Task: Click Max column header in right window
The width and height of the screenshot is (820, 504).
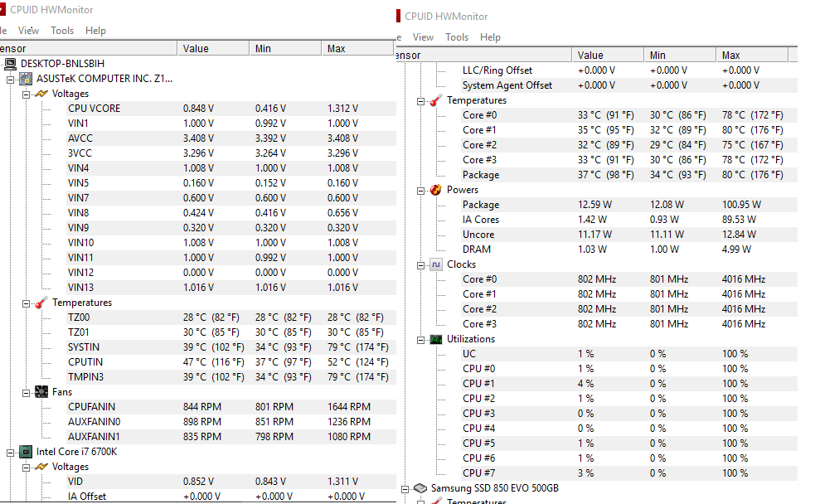Action: click(x=753, y=56)
